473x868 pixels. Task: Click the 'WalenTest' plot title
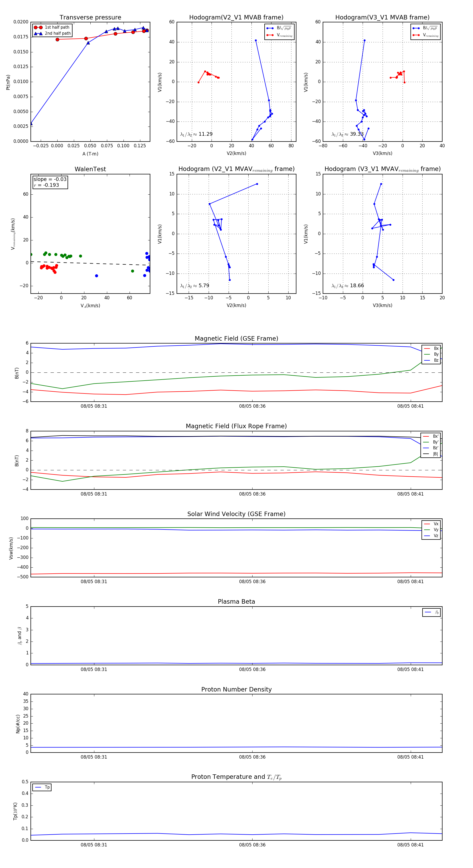click(x=90, y=169)
